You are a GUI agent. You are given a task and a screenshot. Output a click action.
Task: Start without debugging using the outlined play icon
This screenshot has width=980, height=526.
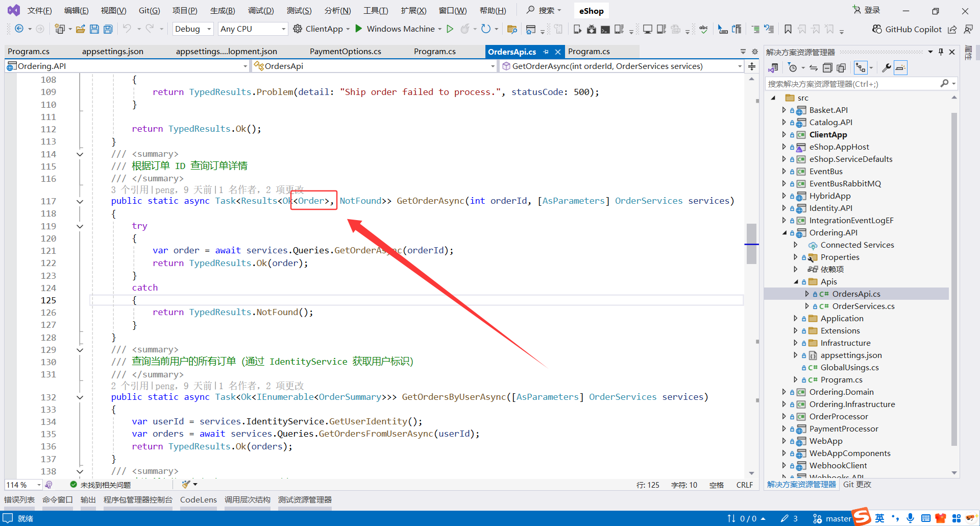[x=450, y=29]
